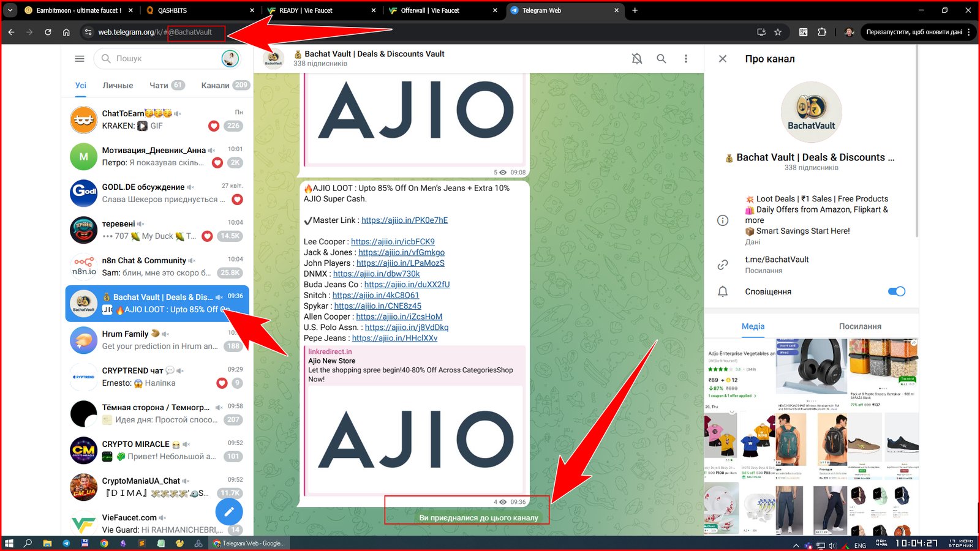The width and height of the screenshot is (980, 551).
Task: Open the browser extensions puzzle icon
Action: pyautogui.click(x=822, y=32)
